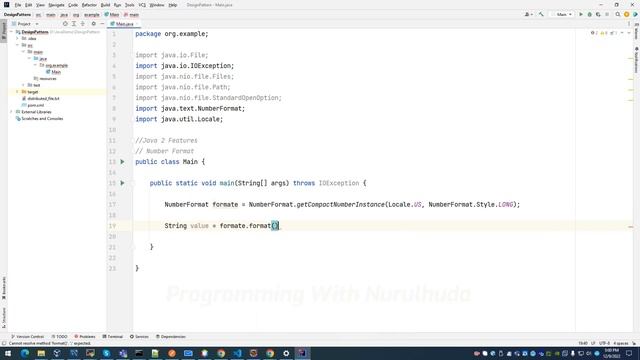The image size is (640, 360).
Task: Run class Main gutter arrow at line 13
Action: (x=122, y=162)
